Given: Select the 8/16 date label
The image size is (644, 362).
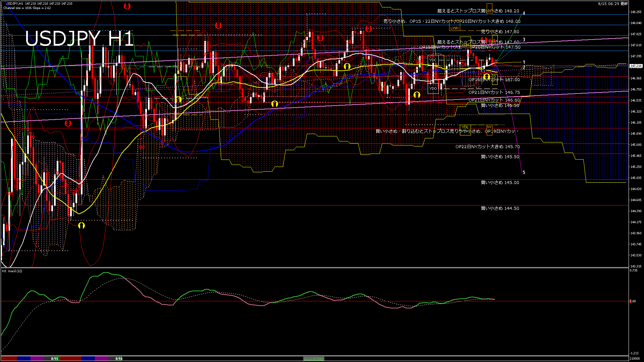Looking at the screenshot, I should coord(119,359).
